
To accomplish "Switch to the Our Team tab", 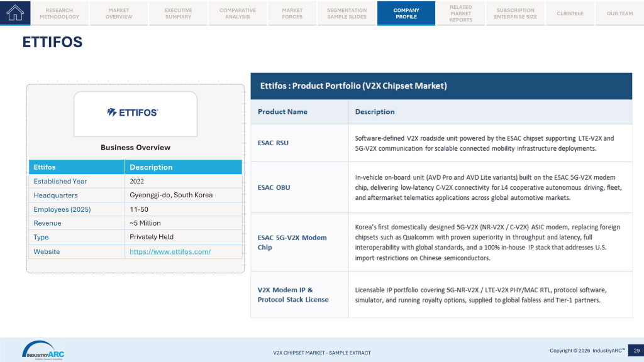I will click(619, 13).
